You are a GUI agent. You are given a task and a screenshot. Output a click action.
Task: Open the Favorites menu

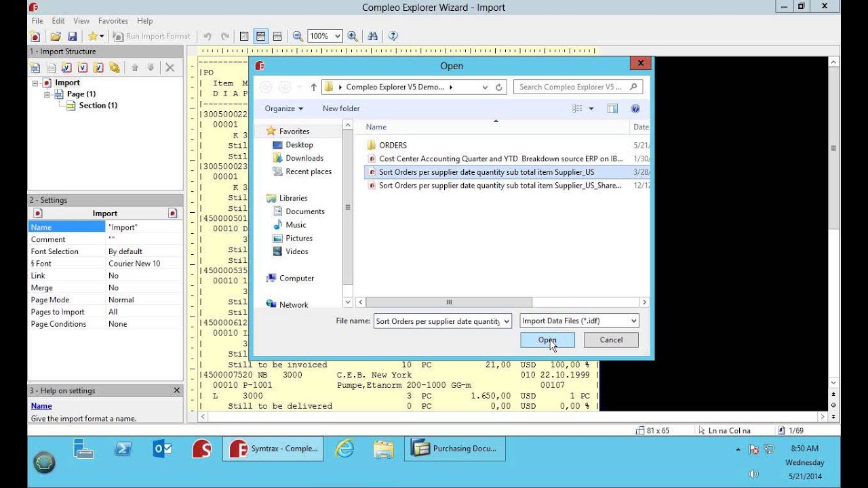click(113, 21)
